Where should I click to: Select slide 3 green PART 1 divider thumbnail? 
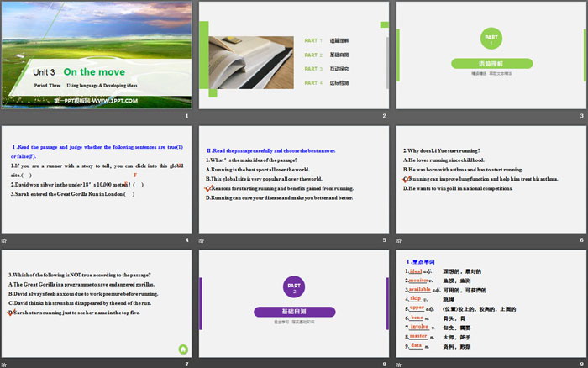[x=491, y=55]
